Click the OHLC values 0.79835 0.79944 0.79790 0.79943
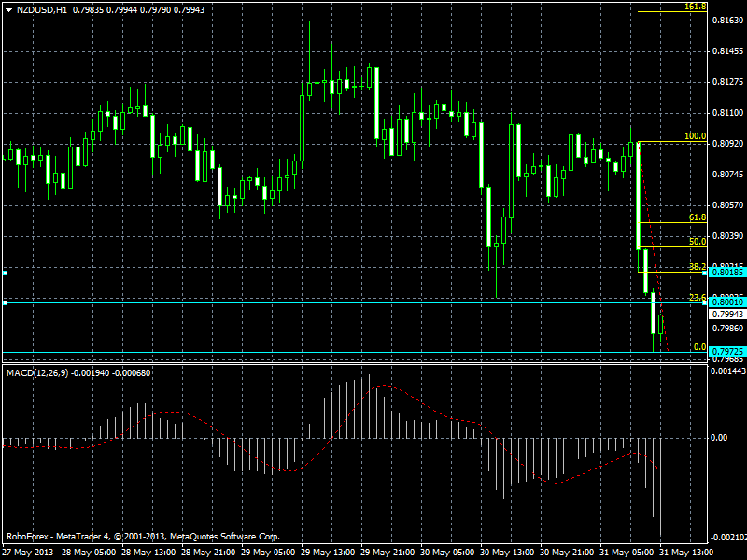Viewport: 747px width, 560px height. tap(138, 10)
